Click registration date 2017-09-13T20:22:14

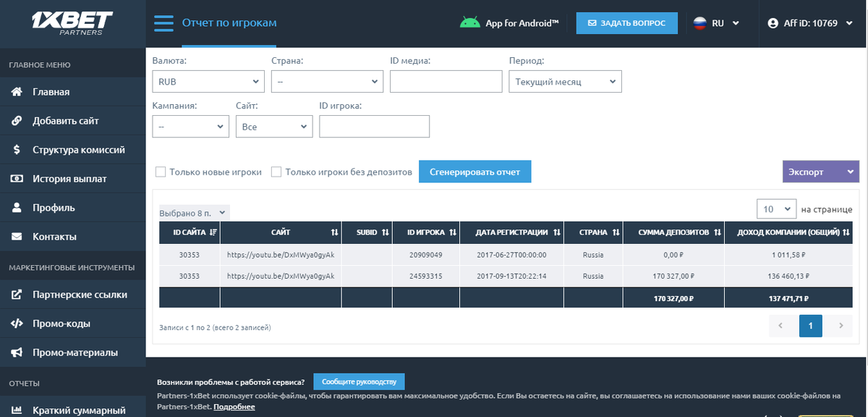click(x=511, y=276)
